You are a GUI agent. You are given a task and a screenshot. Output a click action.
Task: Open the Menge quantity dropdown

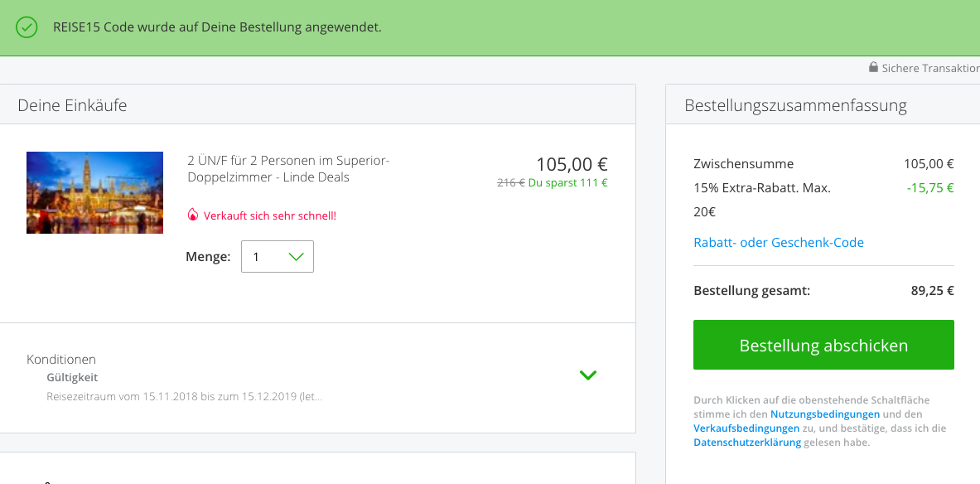pos(278,256)
